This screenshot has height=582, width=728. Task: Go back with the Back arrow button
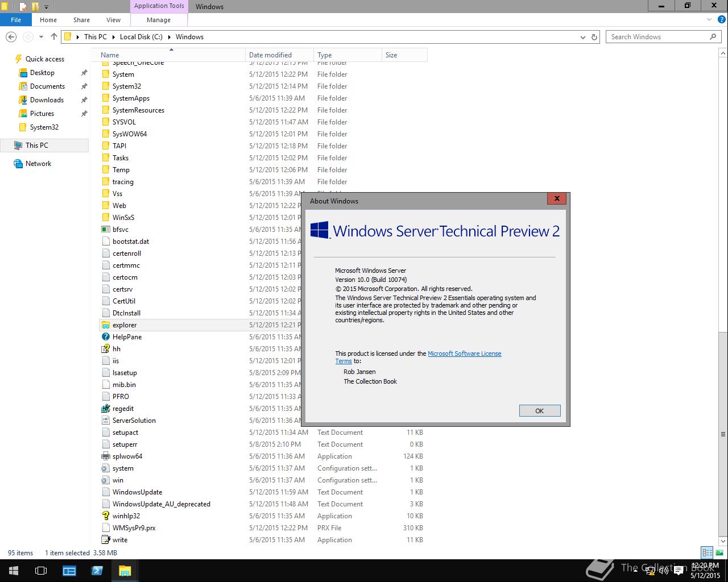[x=11, y=37]
